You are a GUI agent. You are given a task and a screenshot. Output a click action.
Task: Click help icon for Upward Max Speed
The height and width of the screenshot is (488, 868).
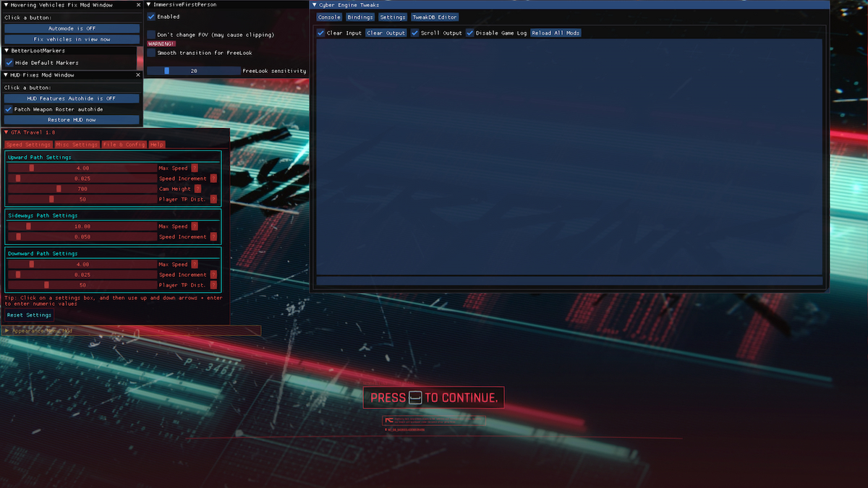(x=194, y=168)
